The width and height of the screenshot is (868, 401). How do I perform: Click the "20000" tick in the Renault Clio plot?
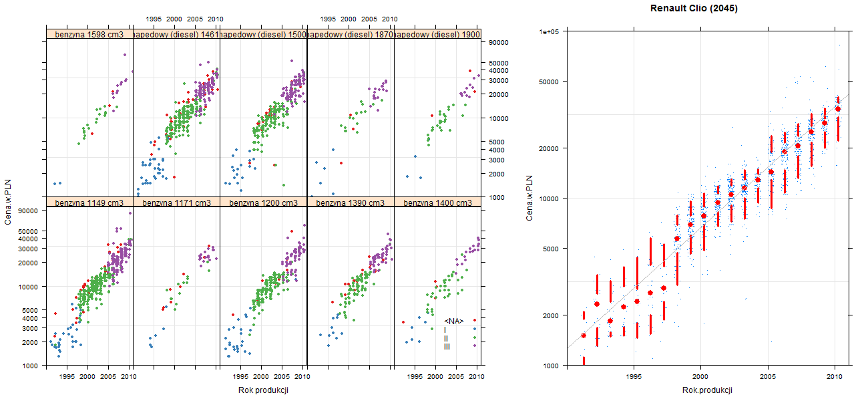tap(549, 148)
